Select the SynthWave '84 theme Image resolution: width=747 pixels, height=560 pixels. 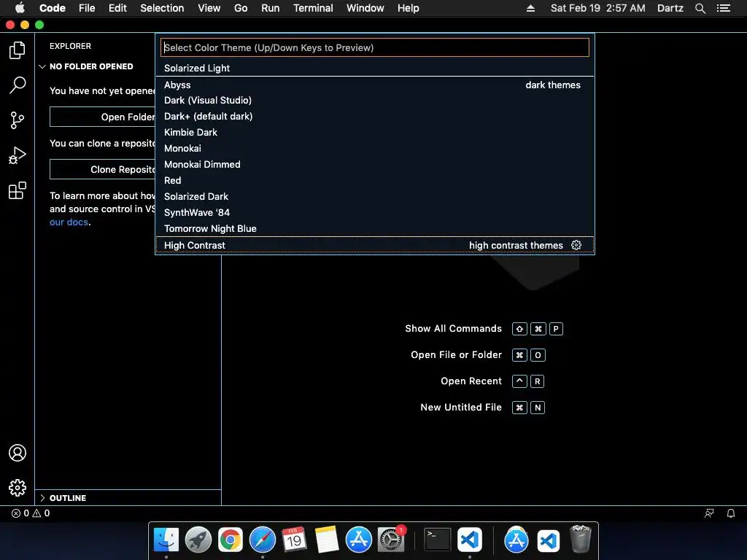374,212
